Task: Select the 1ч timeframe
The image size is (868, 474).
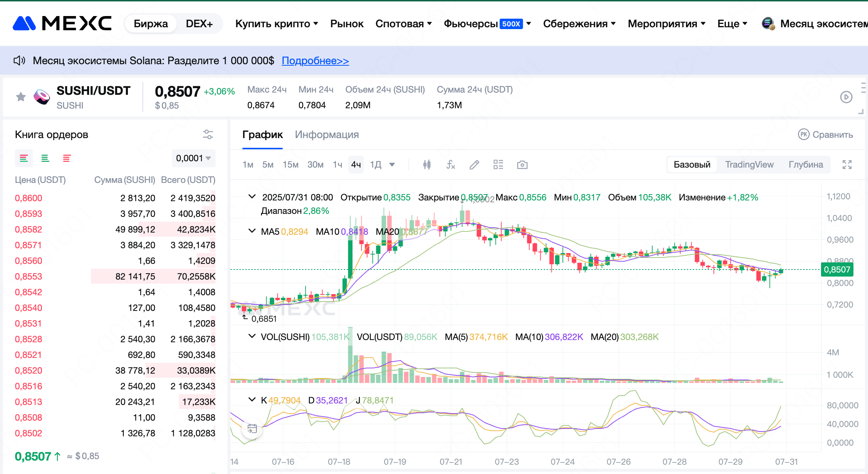Action: pyautogui.click(x=337, y=165)
